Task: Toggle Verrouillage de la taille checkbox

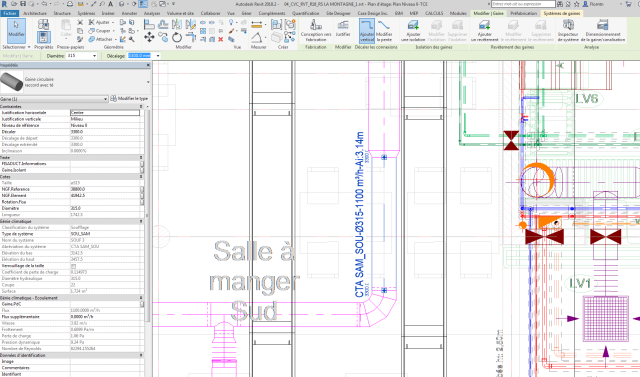Action: [x=73, y=266]
